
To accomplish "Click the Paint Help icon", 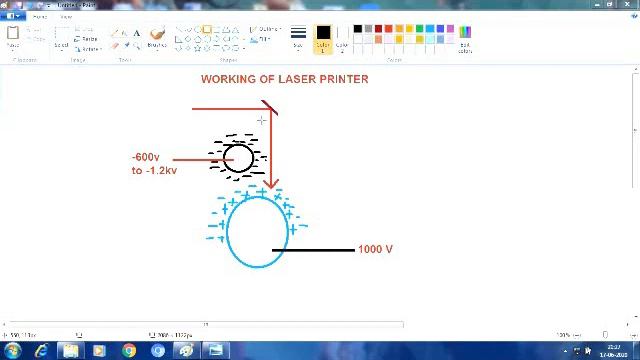I will click(634, 16).
